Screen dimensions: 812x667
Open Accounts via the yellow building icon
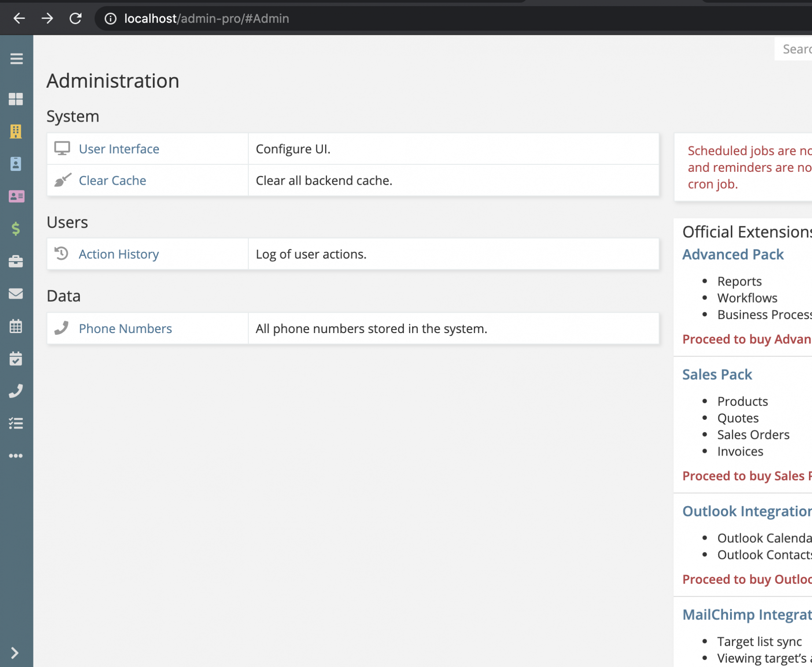[16, 131]
